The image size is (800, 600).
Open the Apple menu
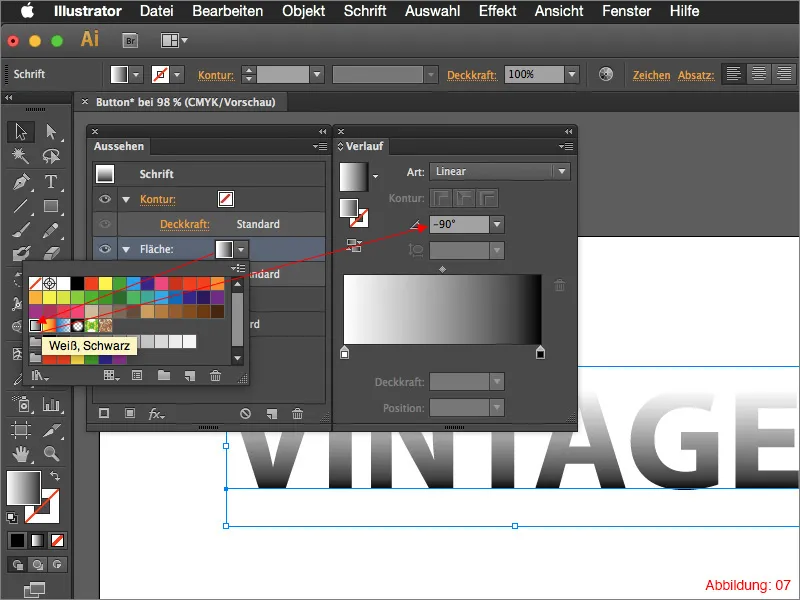pyautogui.click(x=27, y=11)
